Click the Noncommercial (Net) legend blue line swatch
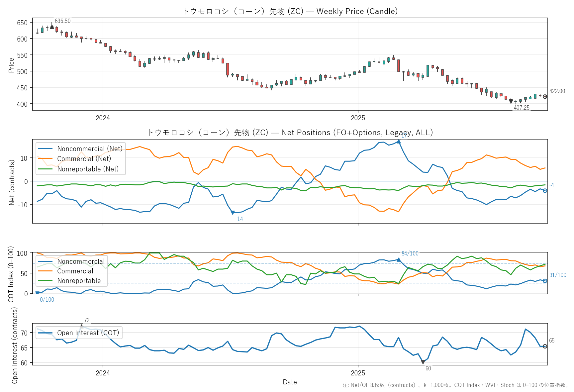The width and height of the screenshot is (574, 392). pos(46,149)
